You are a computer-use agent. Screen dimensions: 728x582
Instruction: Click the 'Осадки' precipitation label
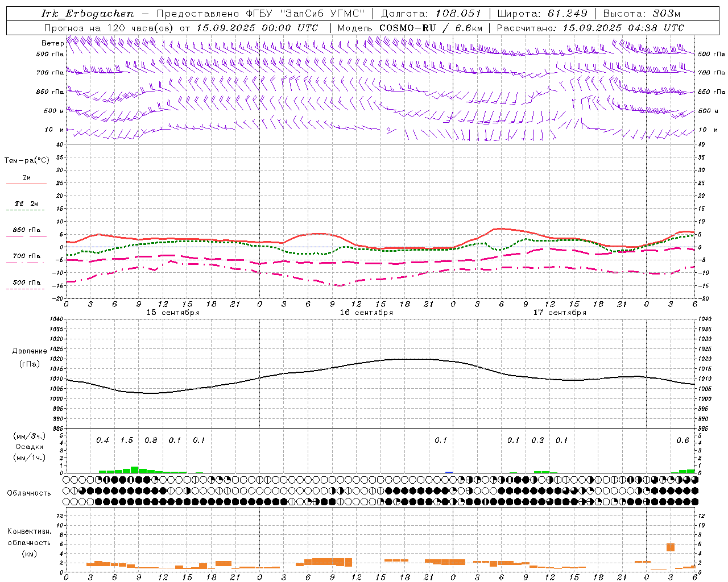coord(29,447)
